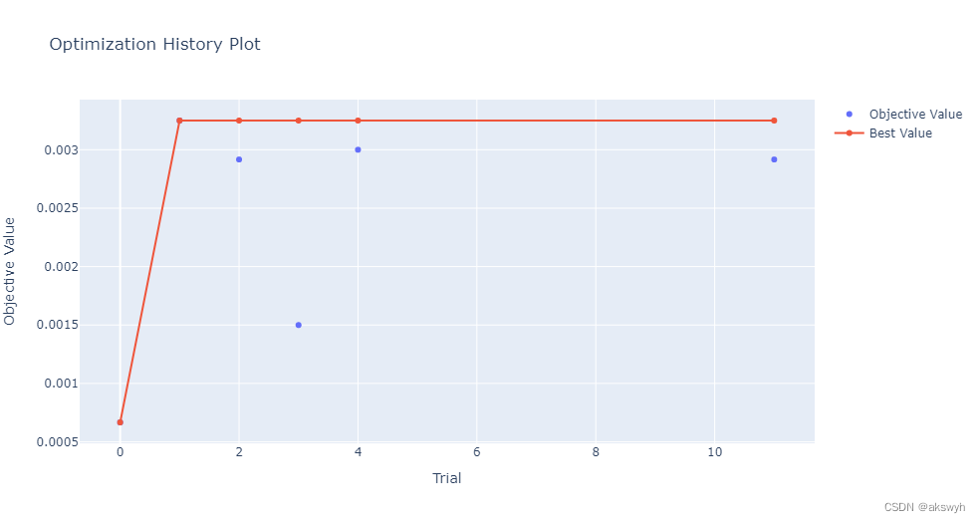Screen dimensions: 980x523
Task: Click the red Best Value point at trial 4
Action: [358, 121]
